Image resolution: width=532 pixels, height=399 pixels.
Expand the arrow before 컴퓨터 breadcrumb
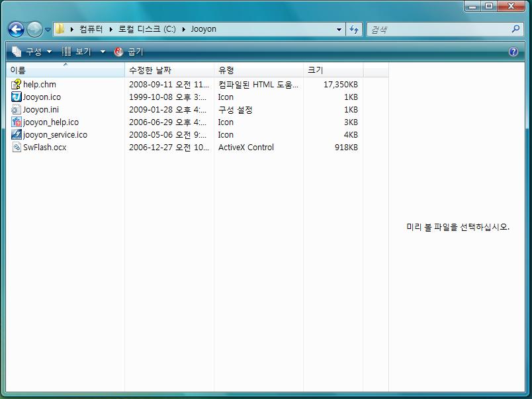[72, 30]
